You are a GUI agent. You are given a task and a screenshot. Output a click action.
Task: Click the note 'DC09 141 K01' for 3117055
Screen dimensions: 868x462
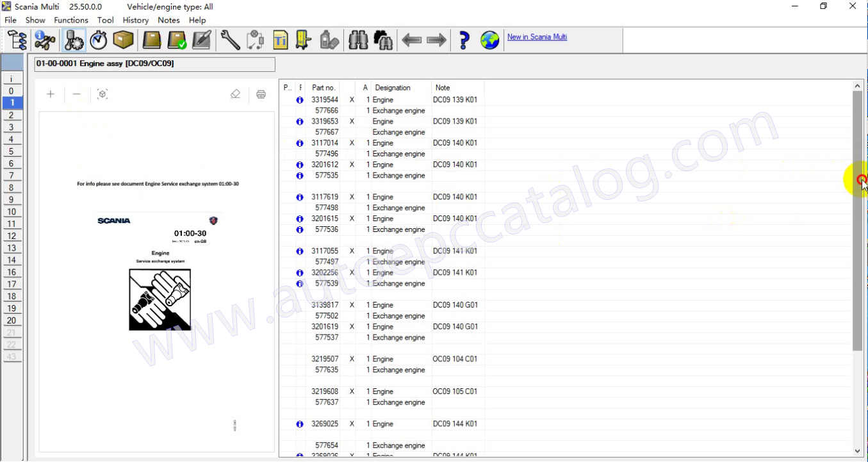click(x=455, y=251)
